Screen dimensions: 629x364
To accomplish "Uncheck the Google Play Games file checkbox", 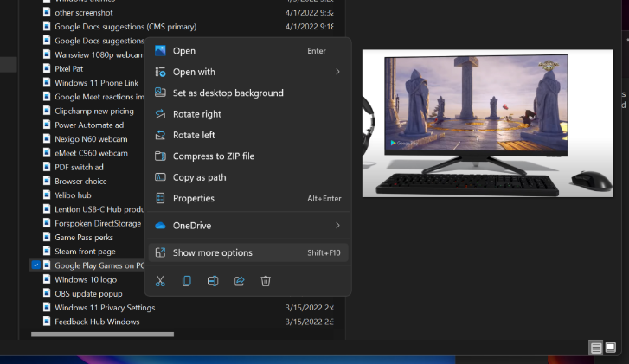I will [x=35, y=265].
